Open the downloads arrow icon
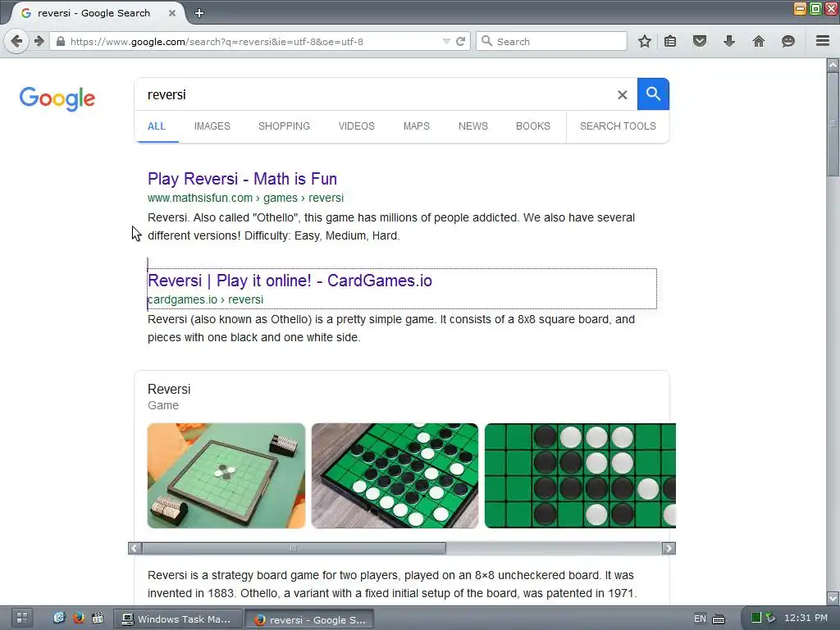 point(729,41)
